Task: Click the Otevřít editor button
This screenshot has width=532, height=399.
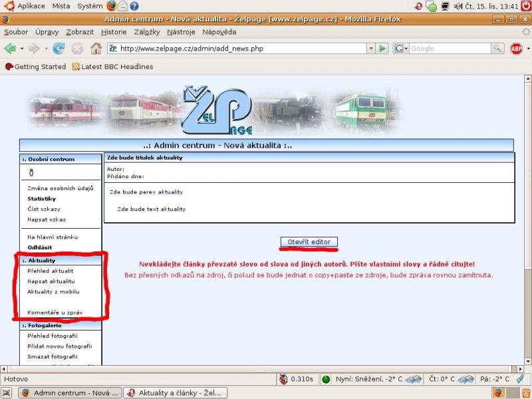Action: point(309,241)
